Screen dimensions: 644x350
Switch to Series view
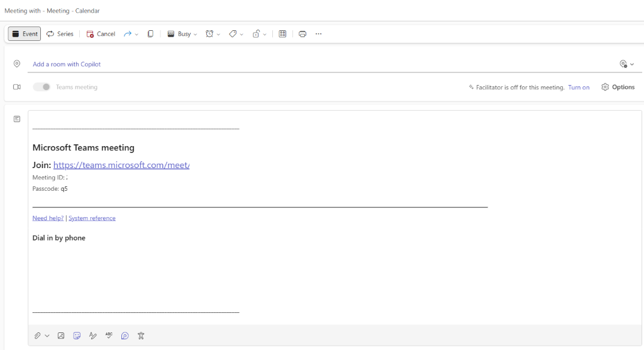pyautogui.click(x=60, y=34)
